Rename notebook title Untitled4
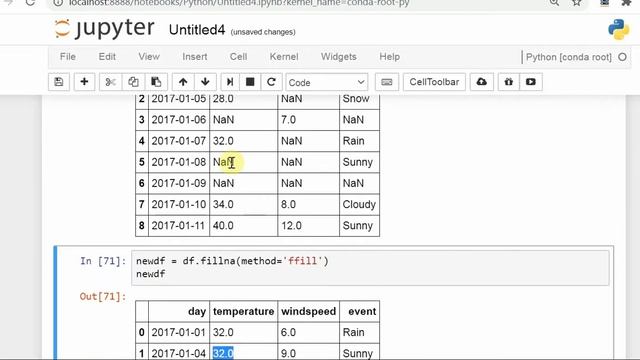 pyautogui.click(x=197, y=30)
